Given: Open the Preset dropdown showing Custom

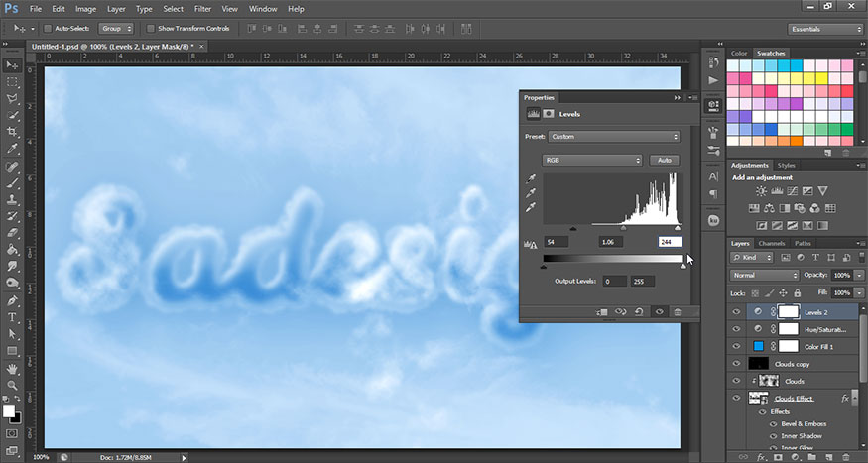Looking at the screenshot, I should pyautogui.click(x=612, y=136).
